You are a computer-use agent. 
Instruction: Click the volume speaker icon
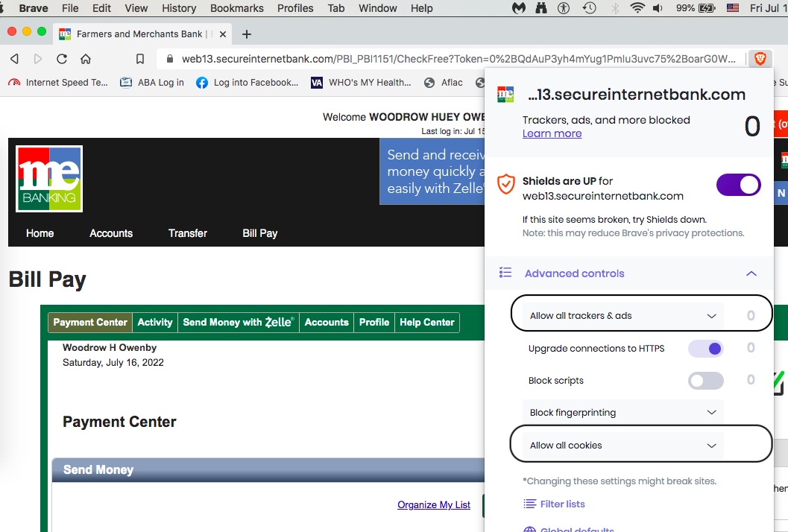658,8
